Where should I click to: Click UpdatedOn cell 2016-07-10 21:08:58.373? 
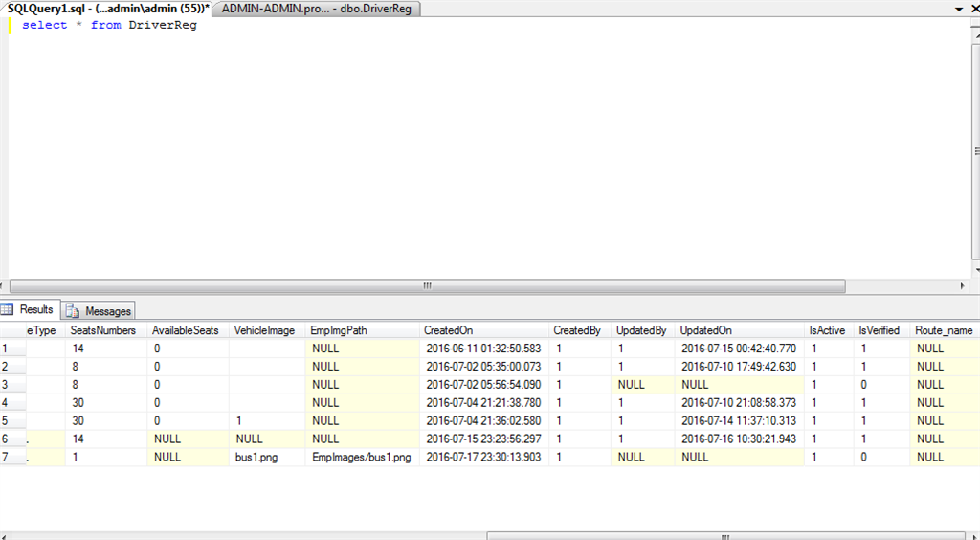pos(739,402)
